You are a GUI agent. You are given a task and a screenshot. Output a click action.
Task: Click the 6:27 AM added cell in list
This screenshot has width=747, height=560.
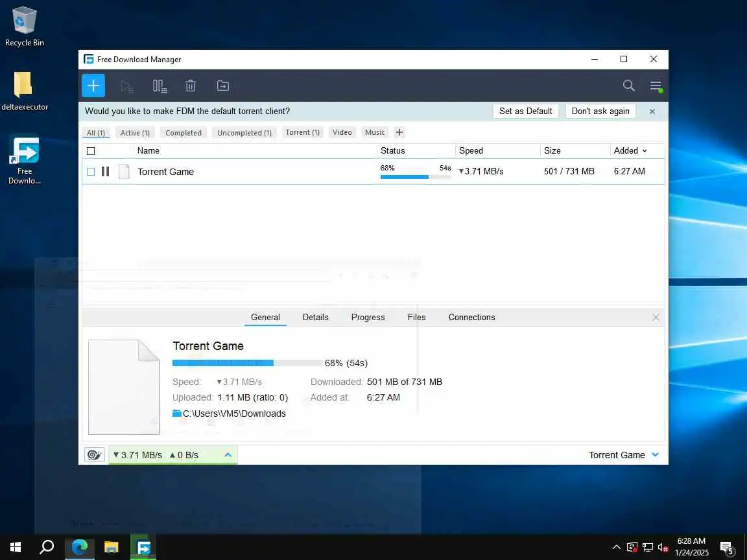[x=630, y=171]
